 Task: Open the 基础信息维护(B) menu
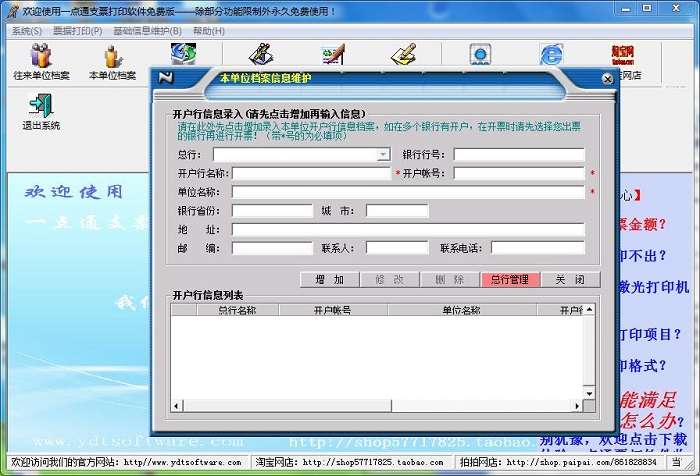[147, 31]
